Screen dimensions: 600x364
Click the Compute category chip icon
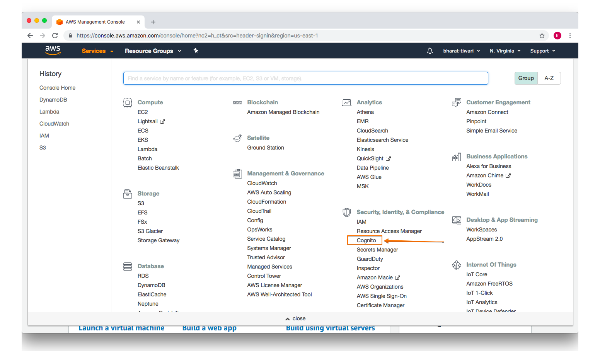point(128,102)
